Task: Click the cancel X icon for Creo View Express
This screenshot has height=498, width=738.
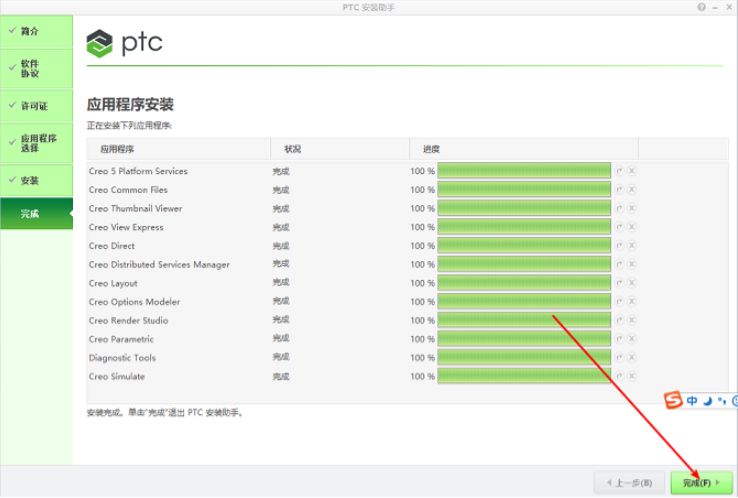Action: click(x=632, y=227)
